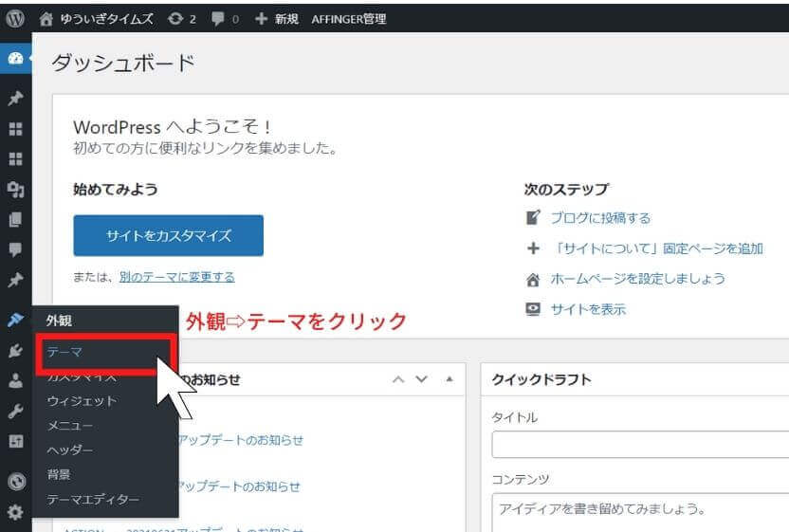Screen dimensions: 789x532
Task: Open the WordPress logo menu
Action: 15,19
